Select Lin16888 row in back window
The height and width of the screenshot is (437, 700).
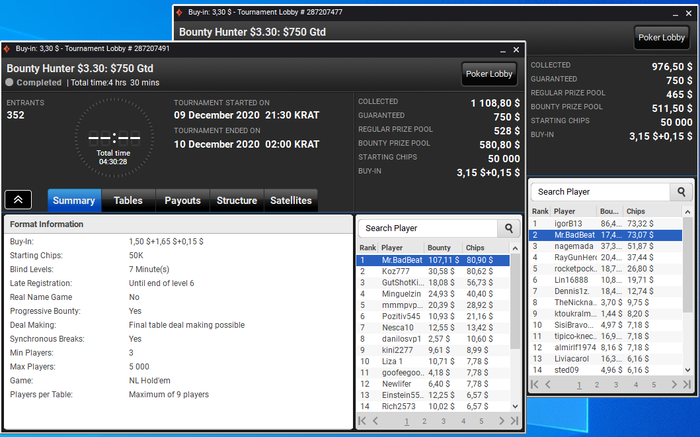coord(605,280)
